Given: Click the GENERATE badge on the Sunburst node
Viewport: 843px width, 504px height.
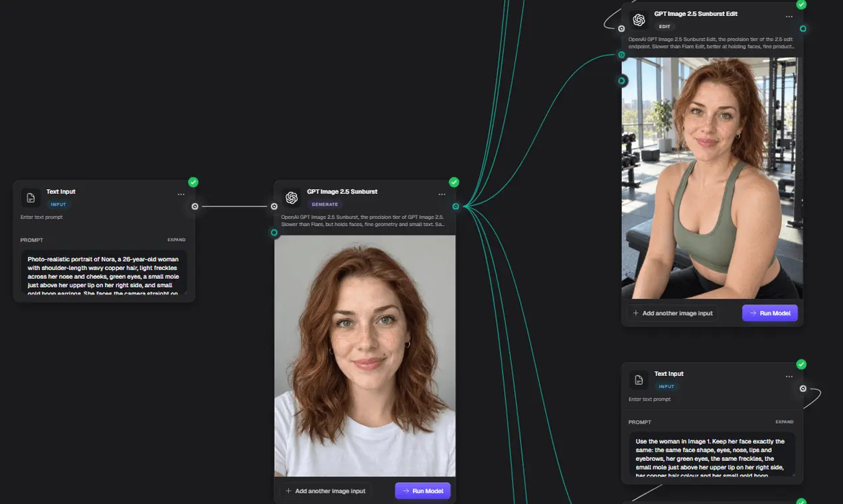Looking at the screenshot, I should click(325, 204).
